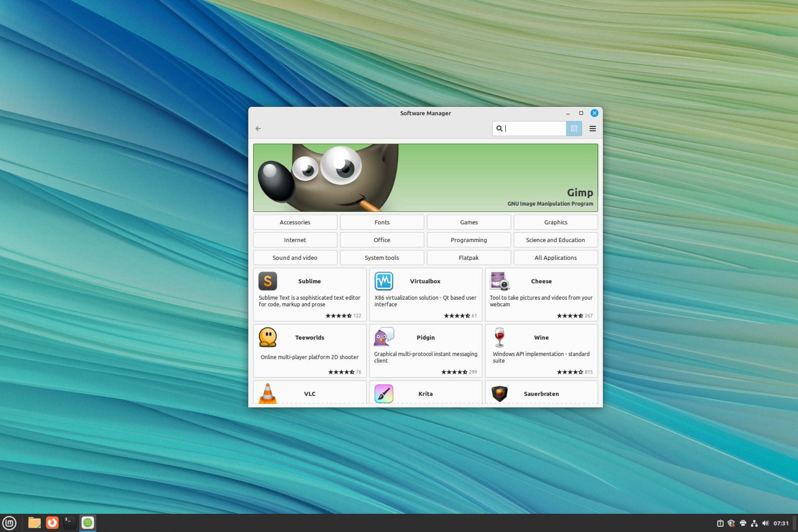Open the volume icon in system tray
798x532 pixels.
[x=766, y=522]
